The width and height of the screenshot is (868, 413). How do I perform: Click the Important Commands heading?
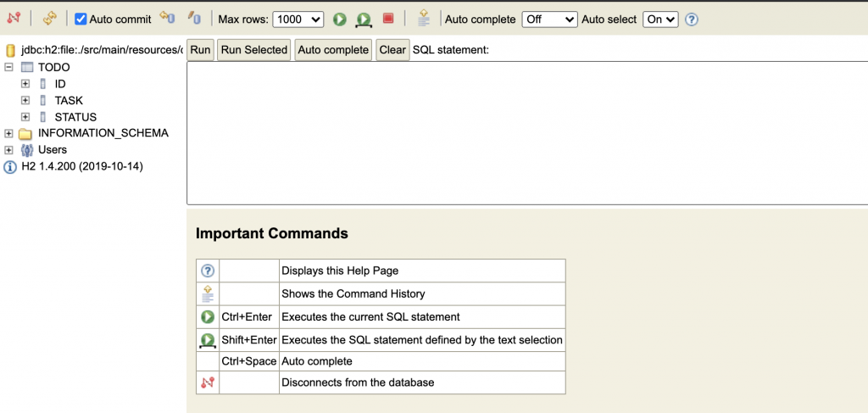pos(272,233)
